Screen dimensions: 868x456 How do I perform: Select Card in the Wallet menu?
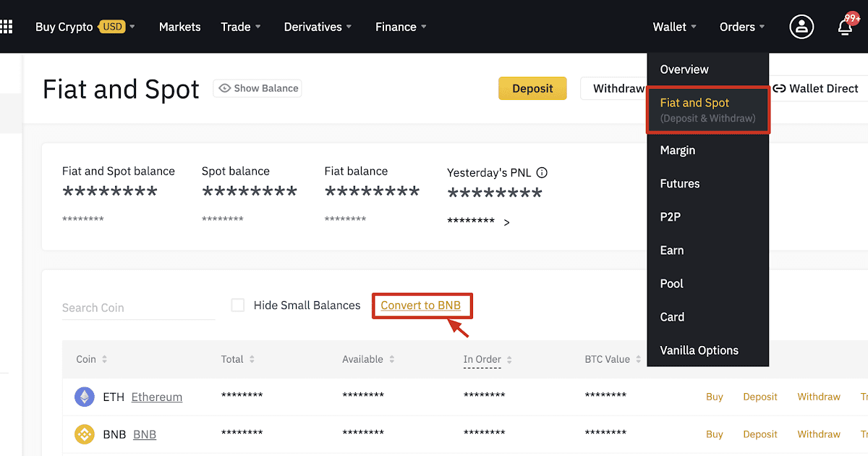coord(708,317)
